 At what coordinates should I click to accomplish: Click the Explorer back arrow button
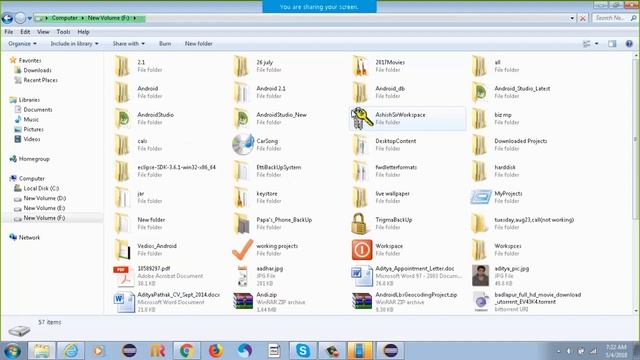click(7, 18)
